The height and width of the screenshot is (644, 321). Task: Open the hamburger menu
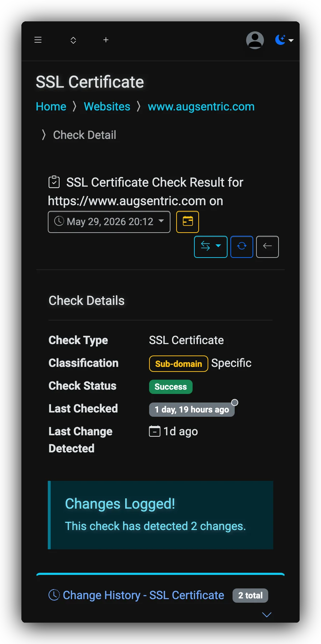point(38,40)
